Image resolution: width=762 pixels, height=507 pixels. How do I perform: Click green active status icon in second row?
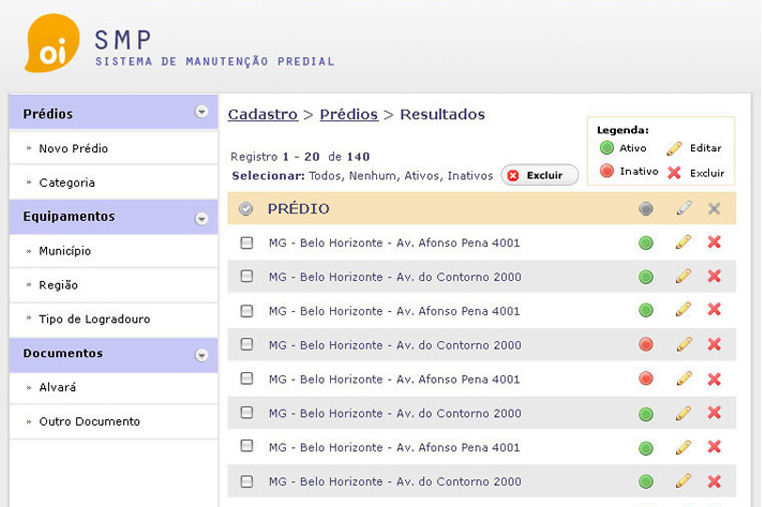point(646,277)
